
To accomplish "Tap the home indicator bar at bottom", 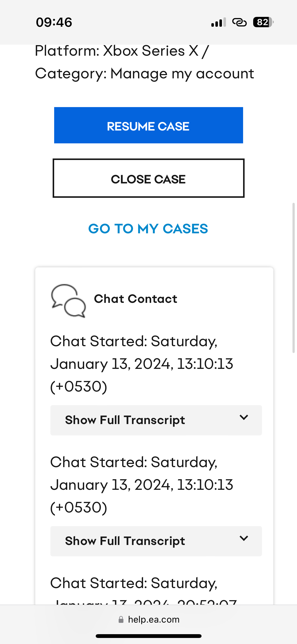I will (x=148, y=636).
